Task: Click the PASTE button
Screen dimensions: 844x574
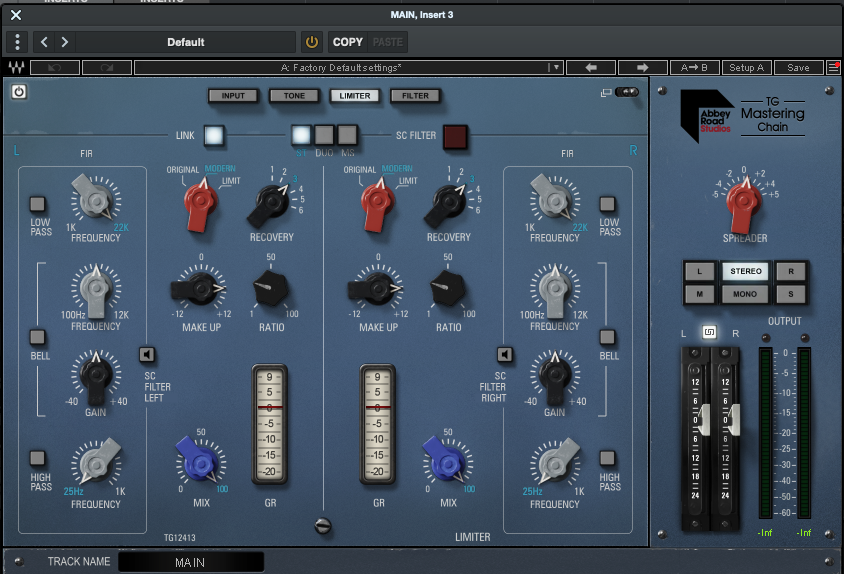Action: point(388,42)
